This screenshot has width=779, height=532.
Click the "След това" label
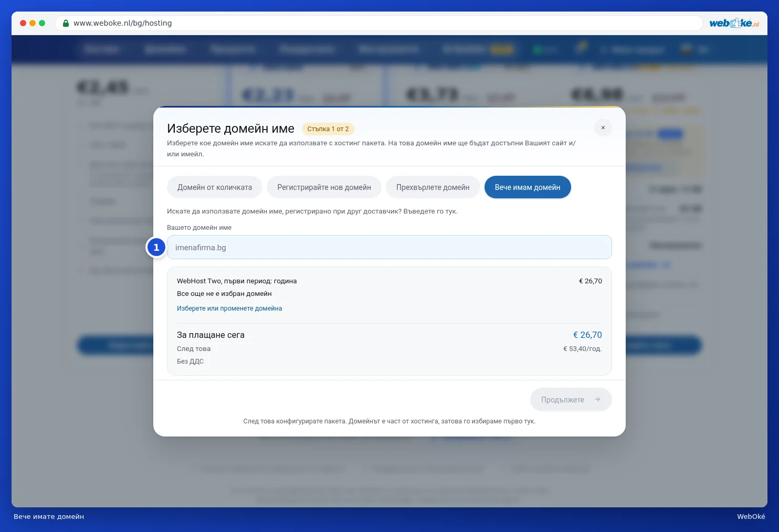coord(194,349)
